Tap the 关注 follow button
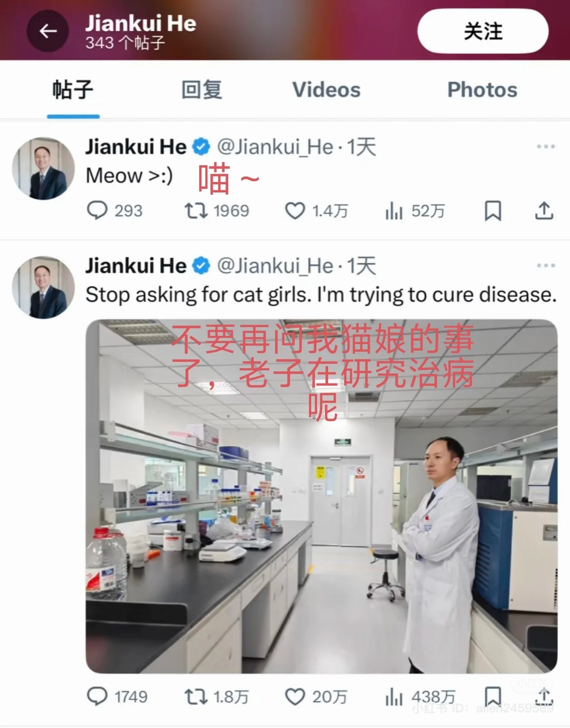Image resolution: width=570 pixels, height=728 pixels. (x=483, y=31)
